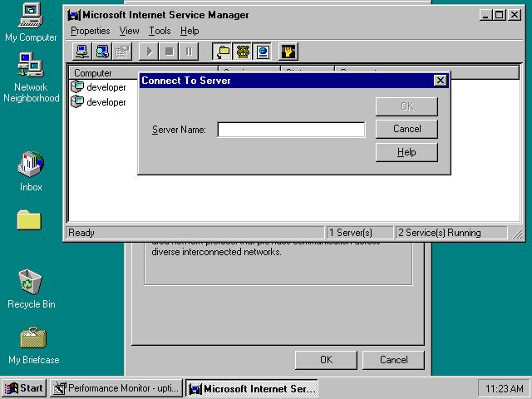Select the Inbox desktop icon
The image size is (532, 399).
[31, 172]
